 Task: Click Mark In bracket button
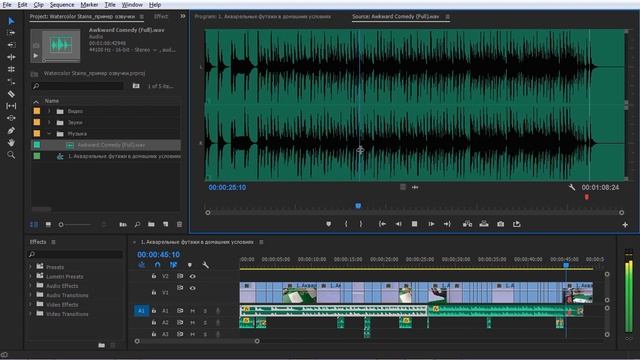coord(346,224)
